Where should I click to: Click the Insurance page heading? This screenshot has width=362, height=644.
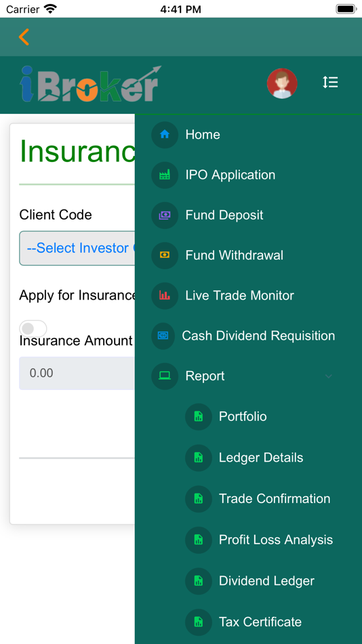[77, 152]
